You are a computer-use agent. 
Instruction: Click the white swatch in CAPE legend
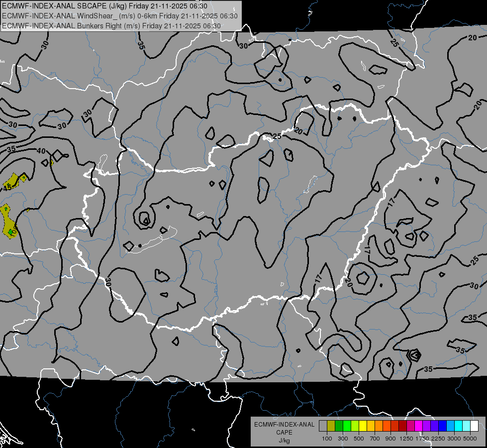pos(474,426)
